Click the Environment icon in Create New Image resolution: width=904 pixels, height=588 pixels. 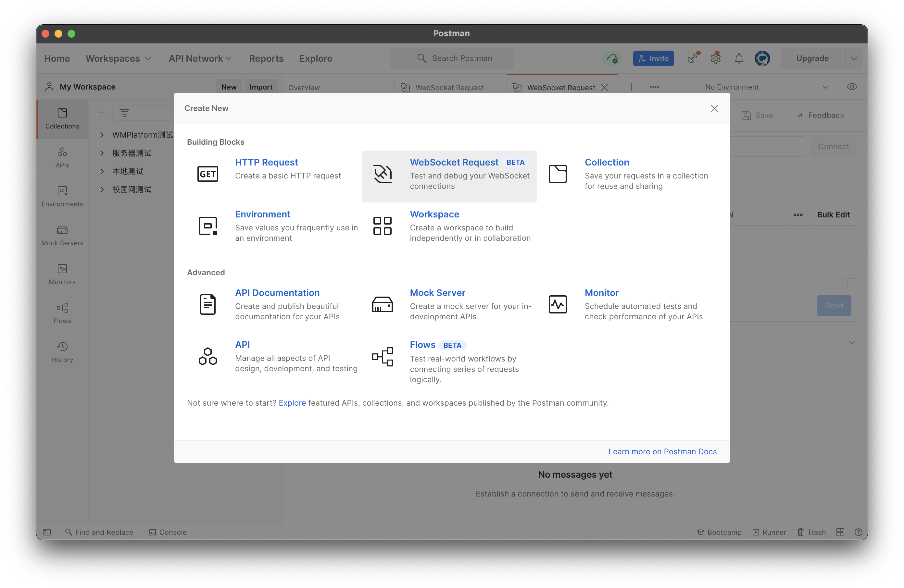(208, 226)
